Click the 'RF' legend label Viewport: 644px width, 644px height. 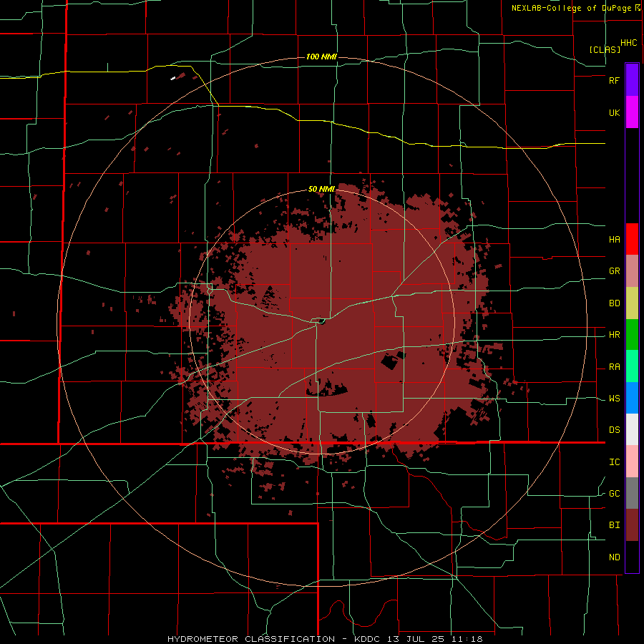point(614,80)
